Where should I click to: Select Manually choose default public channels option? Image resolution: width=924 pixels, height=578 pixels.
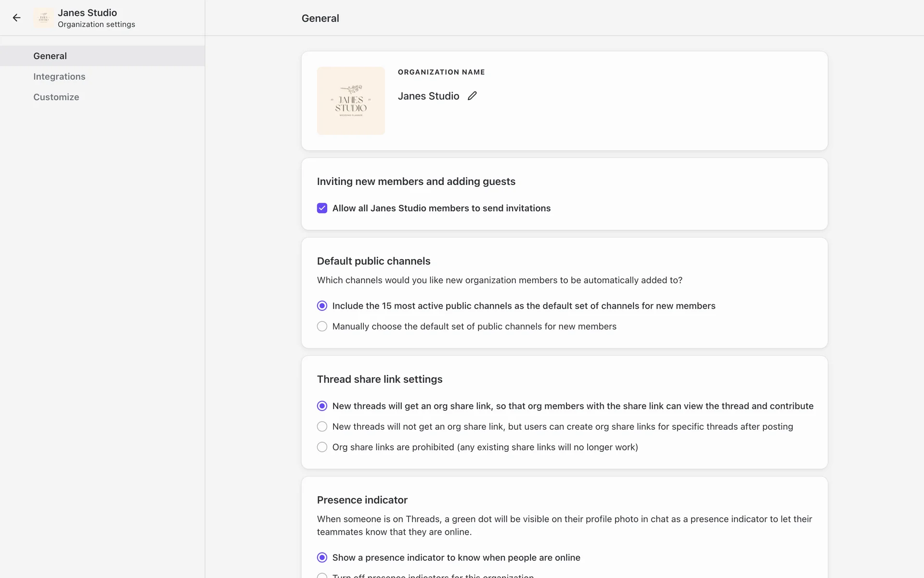tap(322, 327)
